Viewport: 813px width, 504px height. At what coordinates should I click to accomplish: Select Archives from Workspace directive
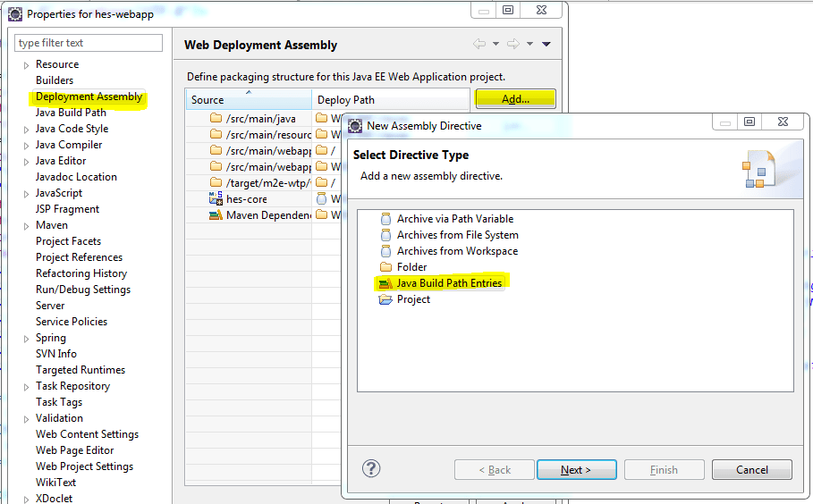[x=457, y=251]
